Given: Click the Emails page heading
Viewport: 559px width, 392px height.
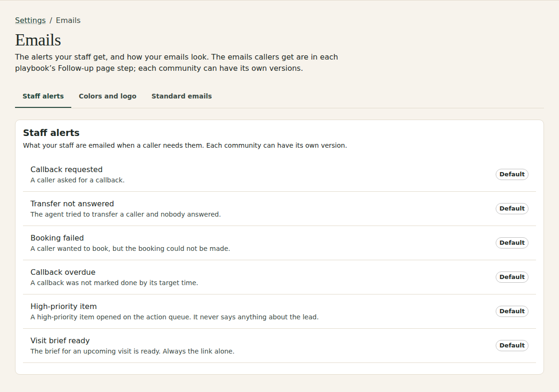Looking at the screenshot, I should (38, 40).
